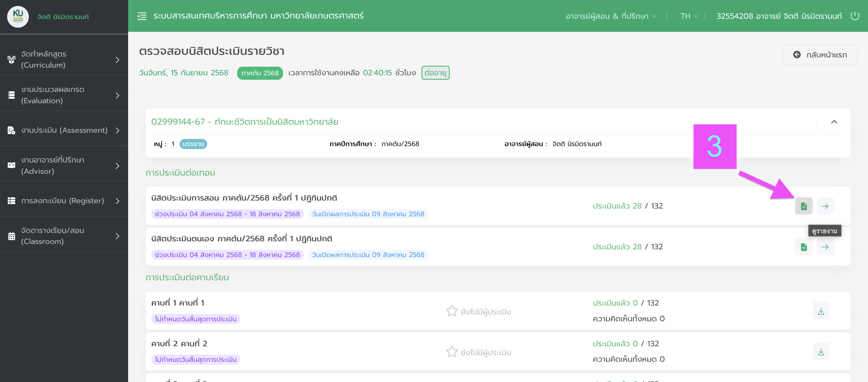Screen dimensions: 868x382
Task: Click arrow icon in นิสิตประเมินตนเอง row
Action: click(825, 247)
